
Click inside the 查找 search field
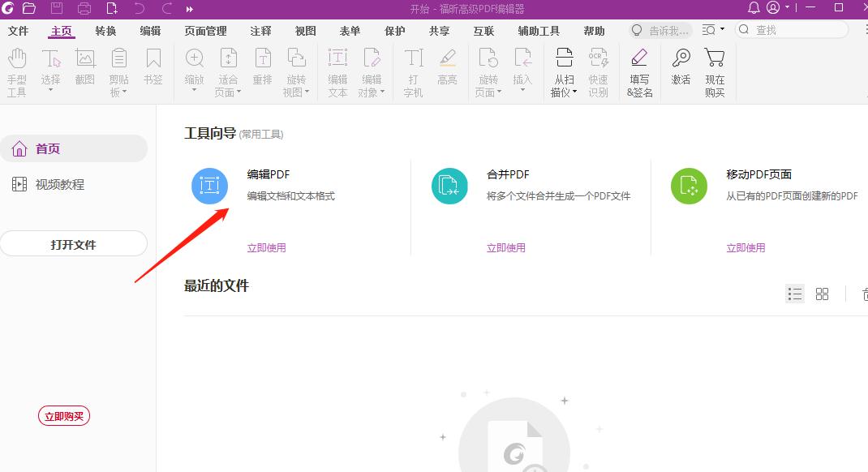[x=791, y=29]
